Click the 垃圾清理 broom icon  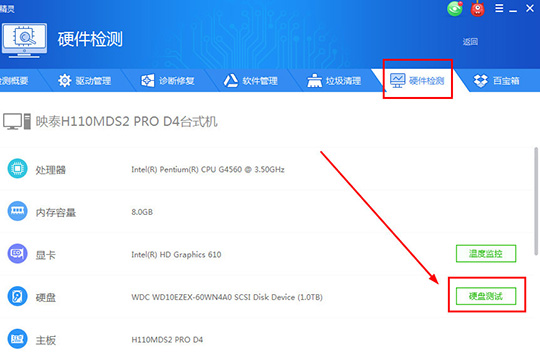click(314, 81)
